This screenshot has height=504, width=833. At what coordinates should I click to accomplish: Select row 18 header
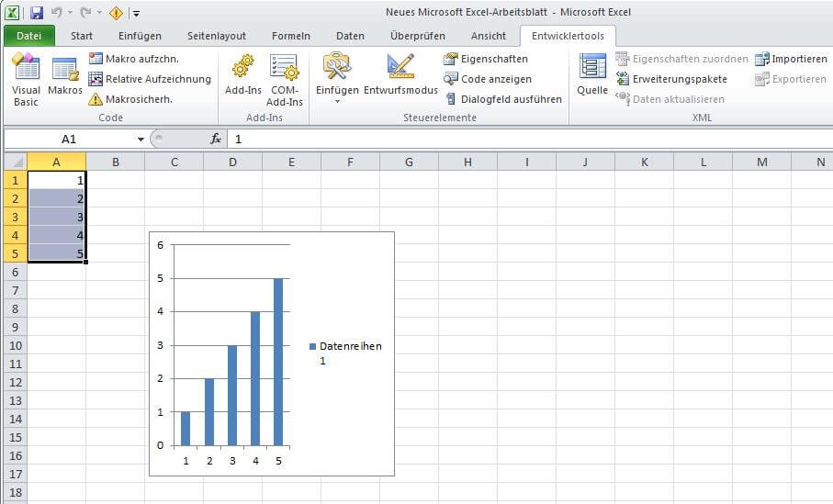click(x=16, y=492)
